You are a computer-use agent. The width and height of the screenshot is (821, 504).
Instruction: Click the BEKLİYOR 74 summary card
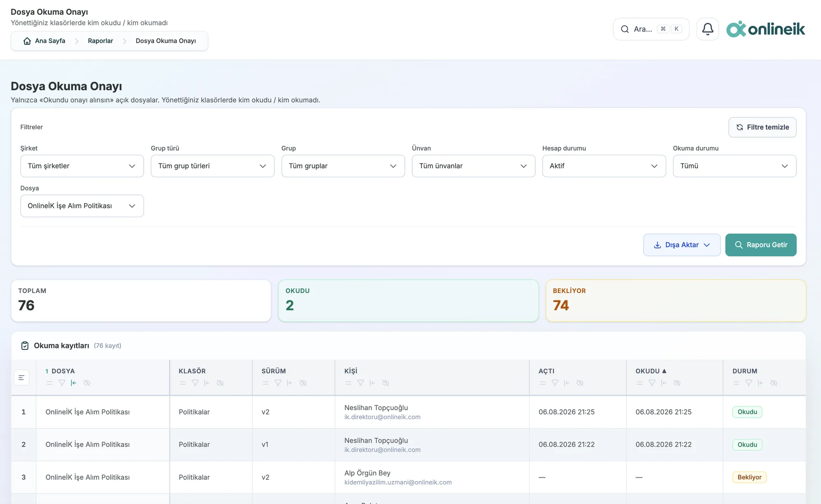click(x=676, y=301)
